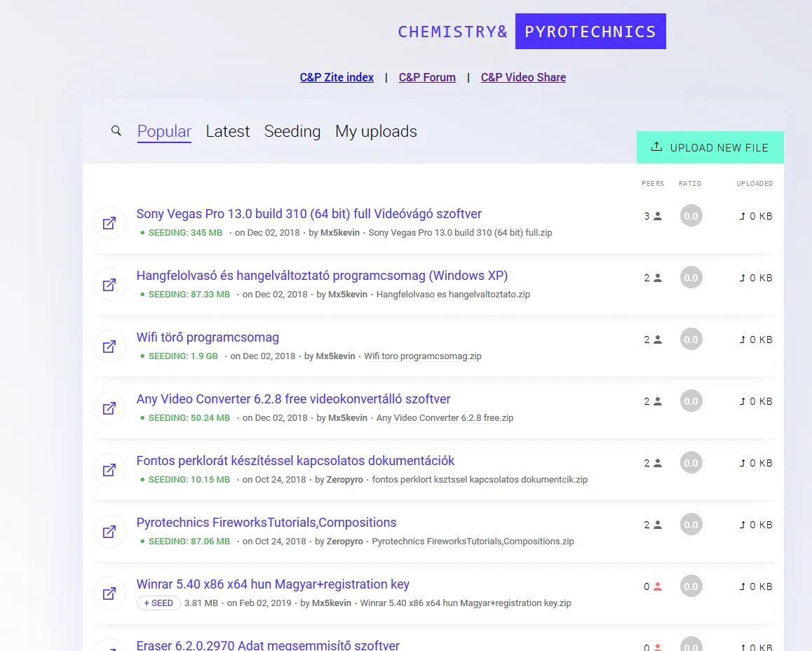Click ratio 0.0 badge for Fontos perklorát row
Screen dimensions: 812x651
coord(691,462)
